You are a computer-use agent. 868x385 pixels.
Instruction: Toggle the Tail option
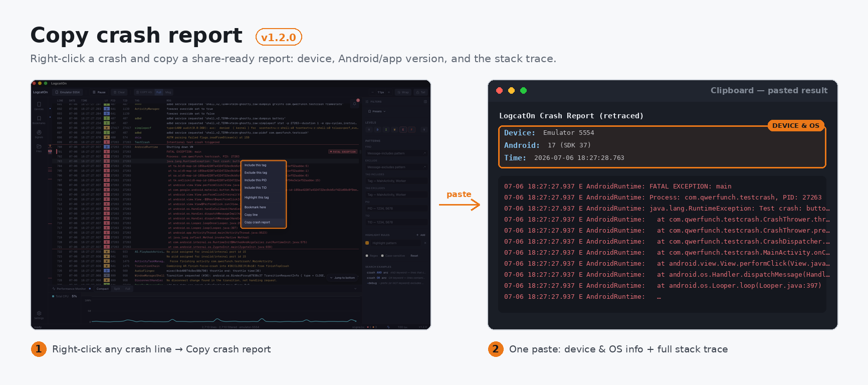pyautogui.click(x=421, y=92)
